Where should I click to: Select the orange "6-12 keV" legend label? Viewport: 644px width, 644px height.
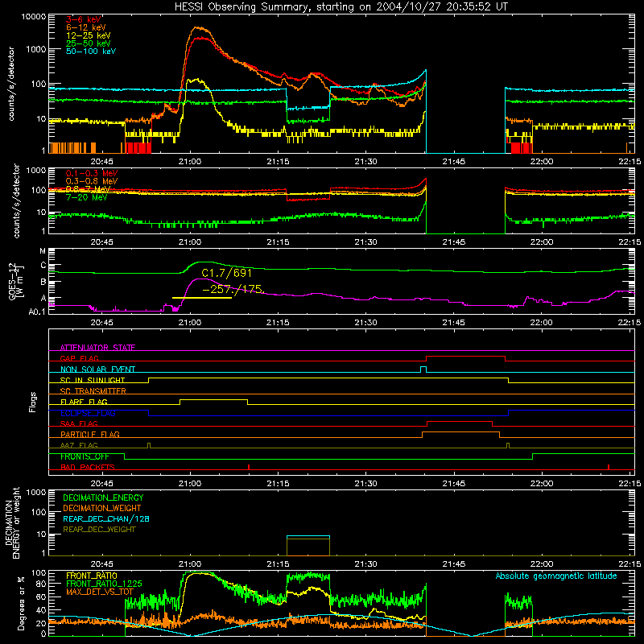coord(86,27)
